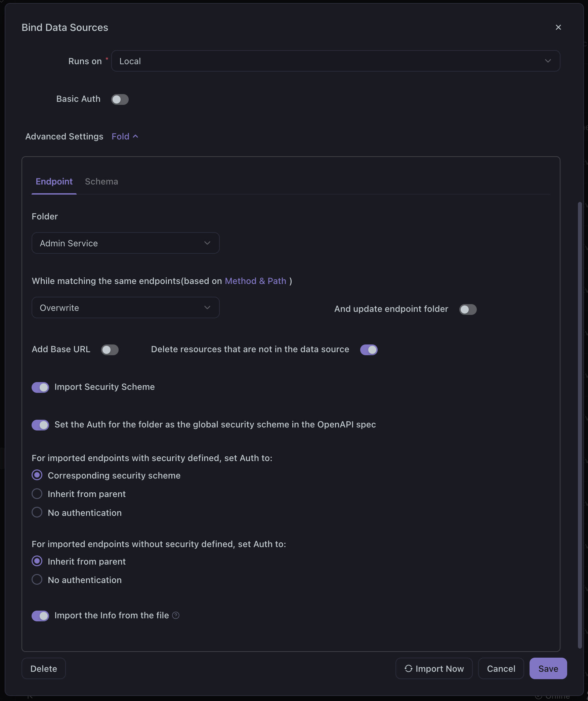588x701 pixels.
Task: Open the Runs on dropdown
Action: pos(335,61)
